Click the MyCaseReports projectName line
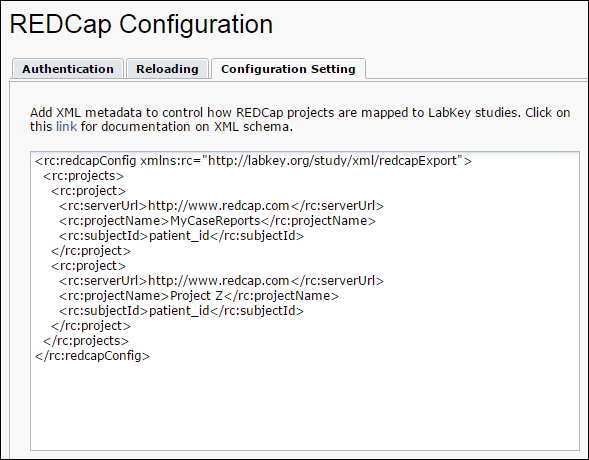 click(217, 221)
